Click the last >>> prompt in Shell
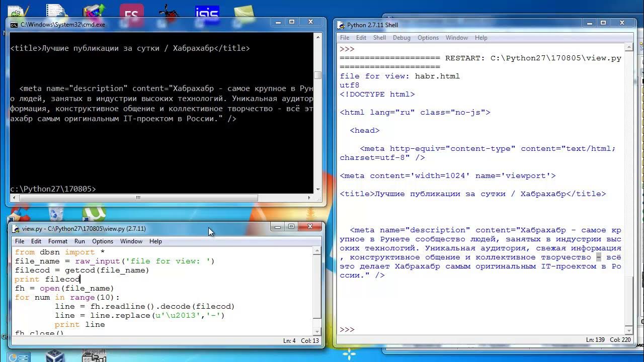 [x=347, y=329]
